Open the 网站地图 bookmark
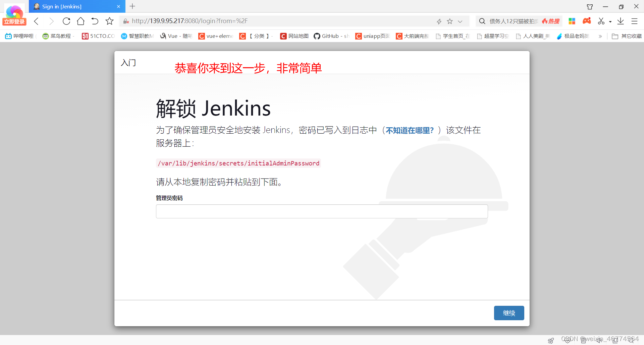The width and height of the screenshot is (644, 345). tap(294, 36)
